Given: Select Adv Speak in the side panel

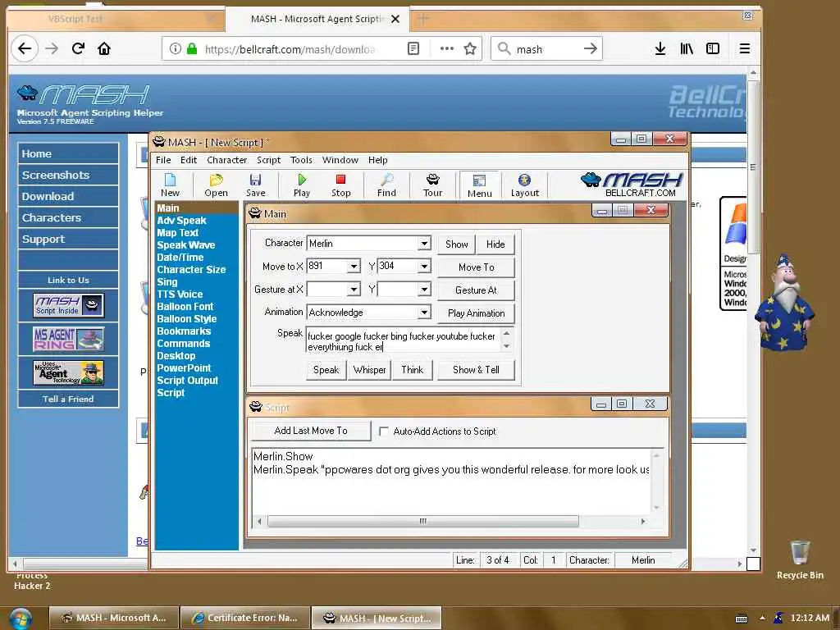Looking at the screenshot, I should click(181, 221).
